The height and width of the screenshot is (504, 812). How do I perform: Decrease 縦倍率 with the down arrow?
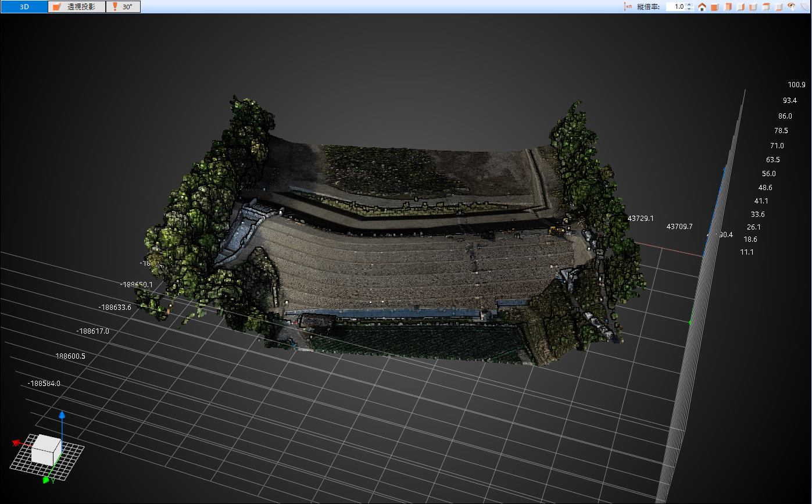click(x=689, y=9)
